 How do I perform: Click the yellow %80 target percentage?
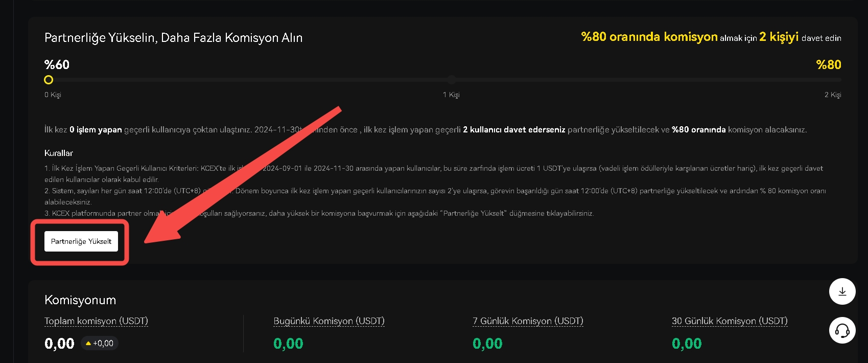pyautogui.click(x=828, y=65)
